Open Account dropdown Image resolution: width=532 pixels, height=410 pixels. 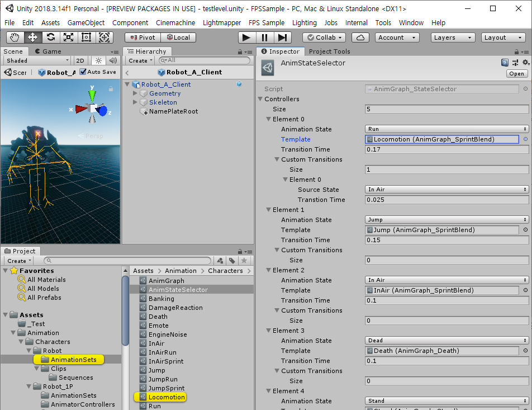(397, 37)
